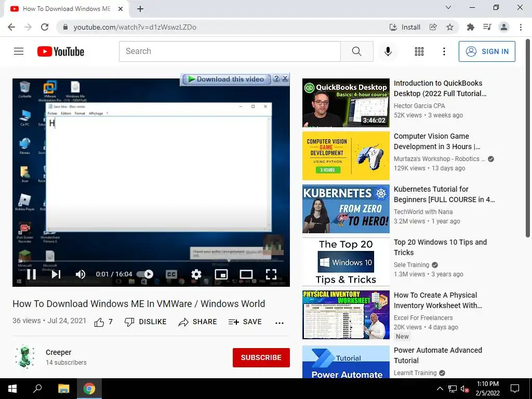Open Windows taskbar search

point(37,389)
